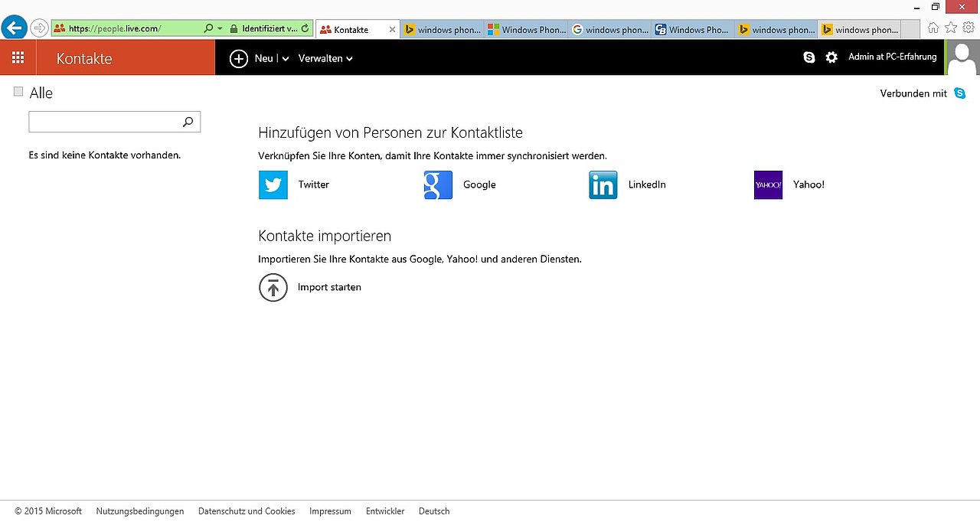Click the address bar search magnifier
This screenshot has width=980, height=522.
click(208, 28)
